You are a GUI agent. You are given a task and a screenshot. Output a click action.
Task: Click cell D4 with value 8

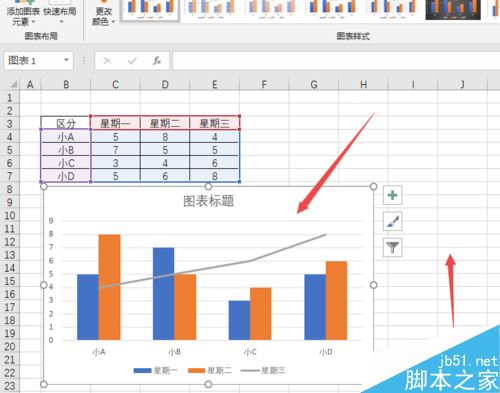tap(165, 137)
